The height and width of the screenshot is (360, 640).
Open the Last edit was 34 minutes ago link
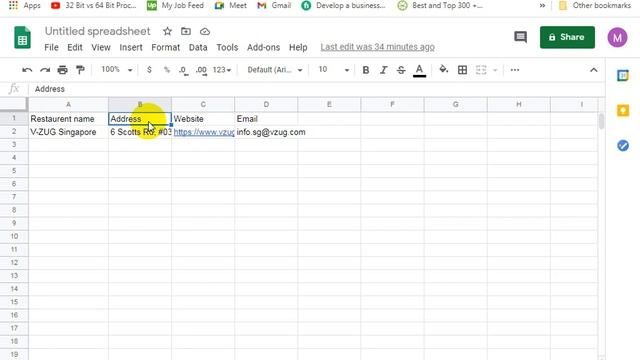pos(377,47)
